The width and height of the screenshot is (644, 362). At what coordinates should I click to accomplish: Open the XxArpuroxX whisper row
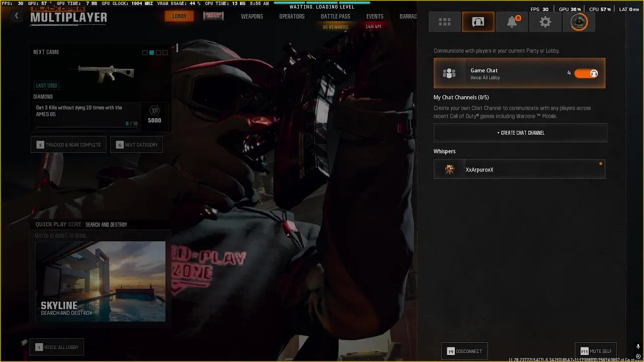click(519, 169)
